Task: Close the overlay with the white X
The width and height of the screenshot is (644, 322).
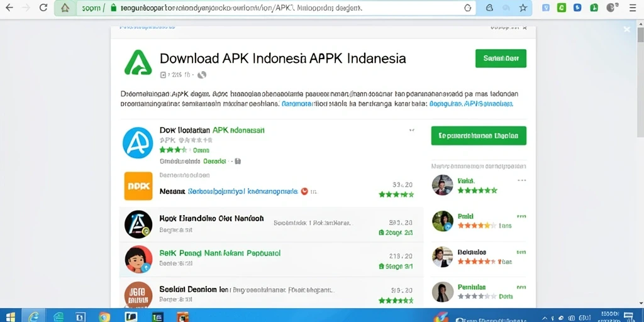Action: click(627, 29)
